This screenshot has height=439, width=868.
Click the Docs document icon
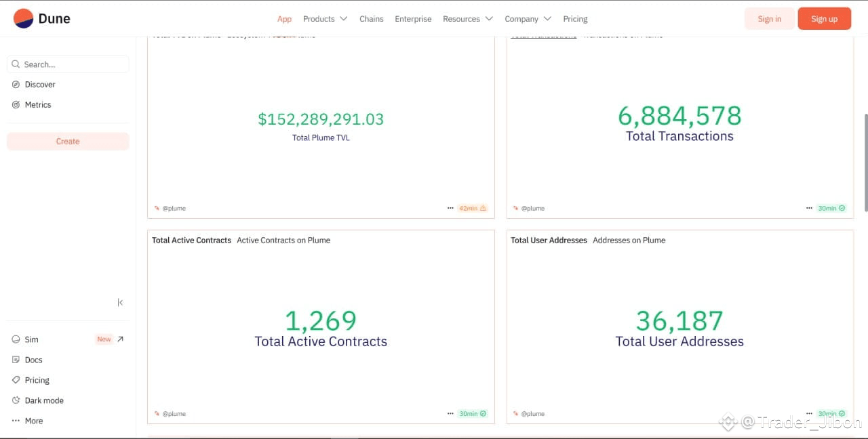click(16, 360)
